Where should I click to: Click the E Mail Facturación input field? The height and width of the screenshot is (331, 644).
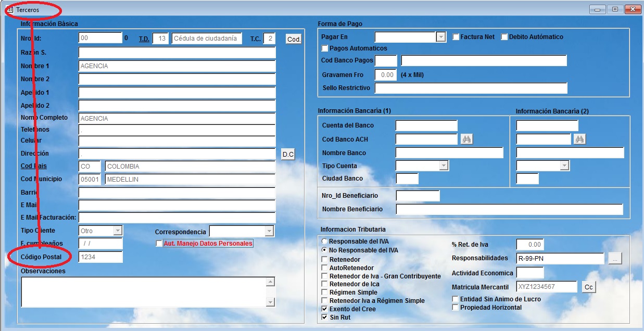coord(177,218)
